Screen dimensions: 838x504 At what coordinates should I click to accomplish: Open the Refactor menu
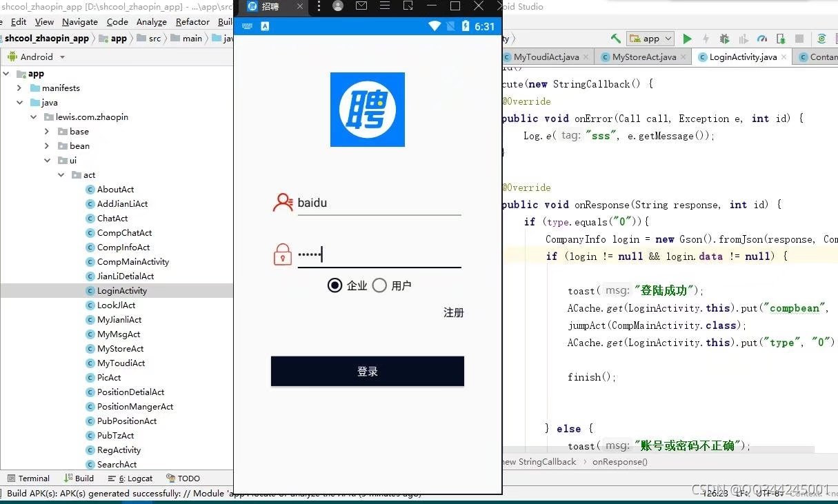pos(192,22)
